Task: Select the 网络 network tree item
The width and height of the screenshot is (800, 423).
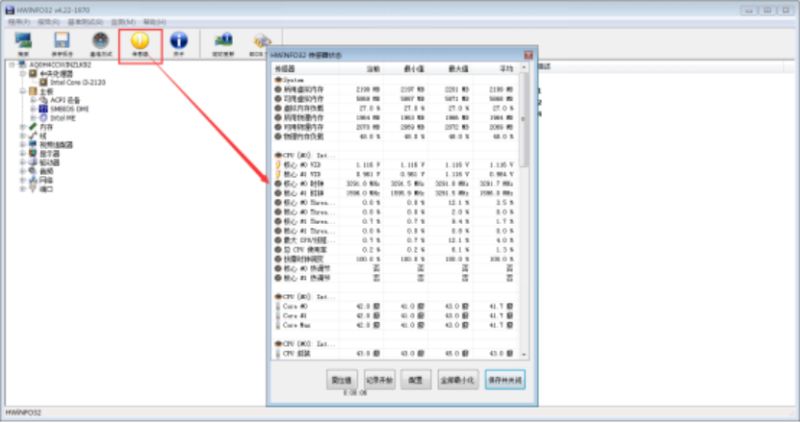Action: [x=46, y=180]
